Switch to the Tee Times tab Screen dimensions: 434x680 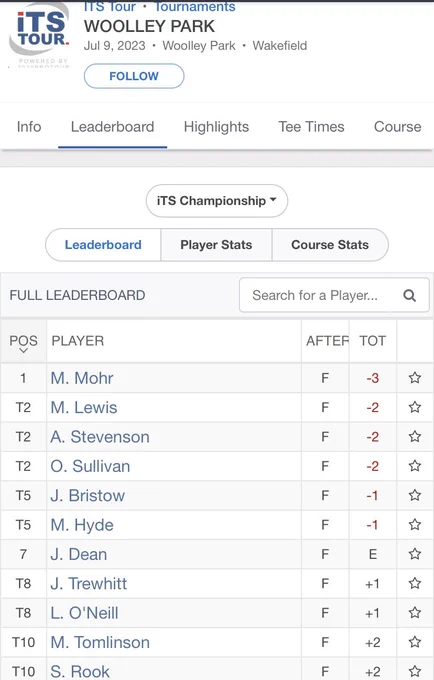(x=311, y=127)
